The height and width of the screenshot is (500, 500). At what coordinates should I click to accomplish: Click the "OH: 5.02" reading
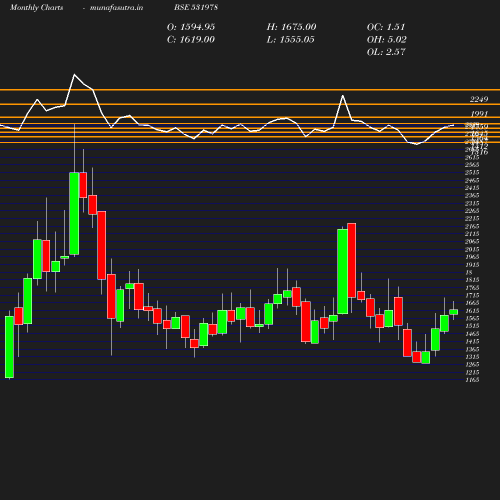point(387,40)
